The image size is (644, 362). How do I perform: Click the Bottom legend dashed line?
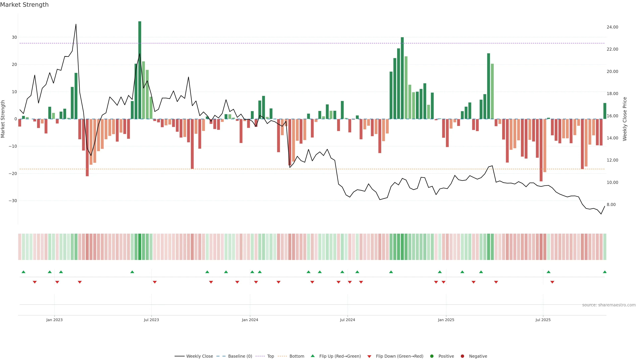pyautogui.click(x=282, y=356)
